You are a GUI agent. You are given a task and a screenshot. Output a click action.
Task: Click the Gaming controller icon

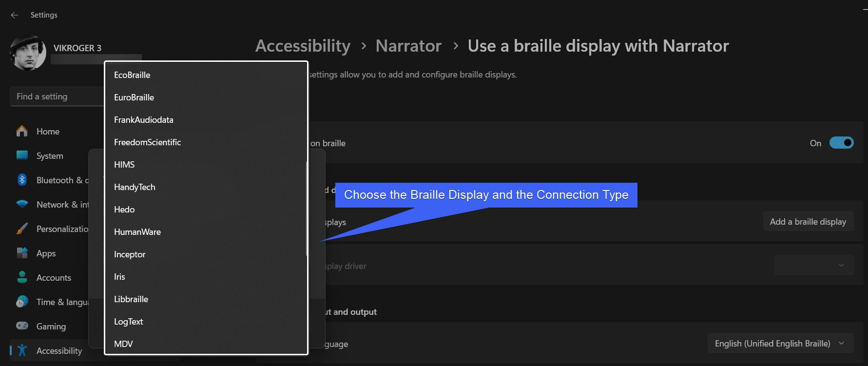22,326
